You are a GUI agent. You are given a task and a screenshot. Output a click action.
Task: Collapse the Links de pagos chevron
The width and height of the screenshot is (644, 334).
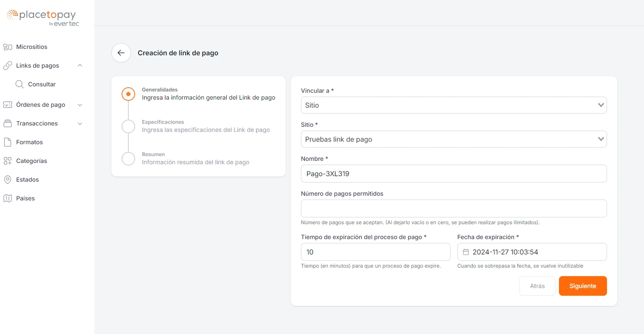pos(80,66)
